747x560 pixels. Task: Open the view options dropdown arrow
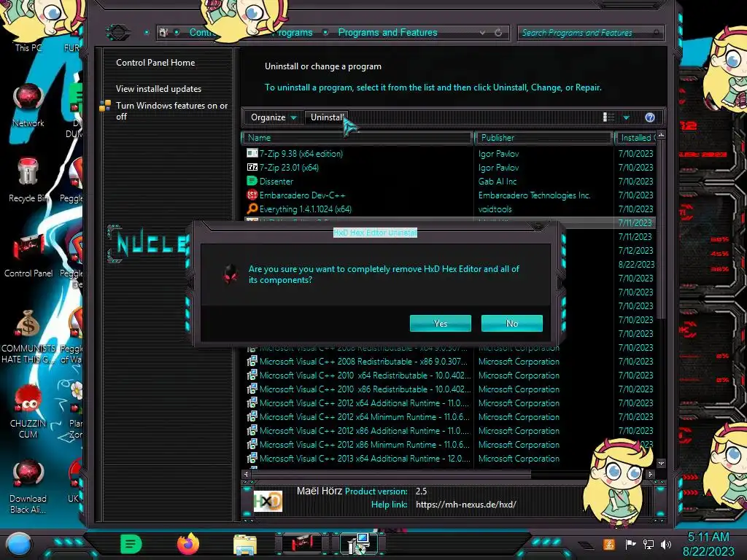627,117
